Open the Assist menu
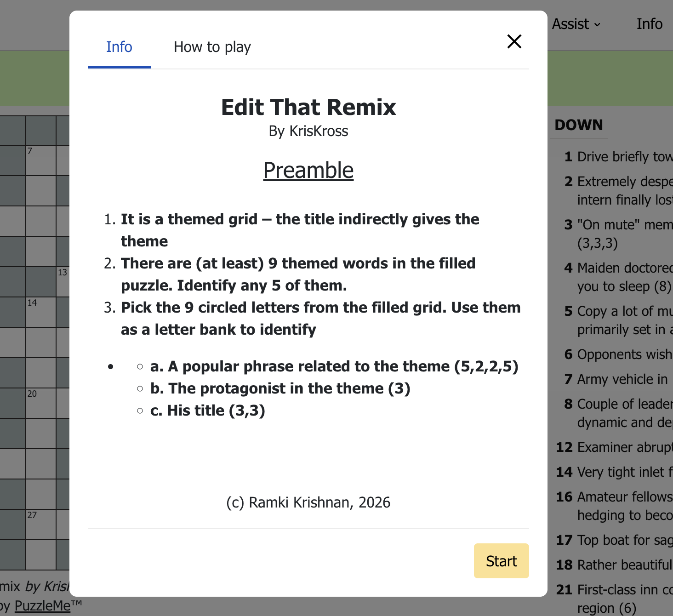The width and height of the screenshot is (673, 616). click(x=570, y=24)
